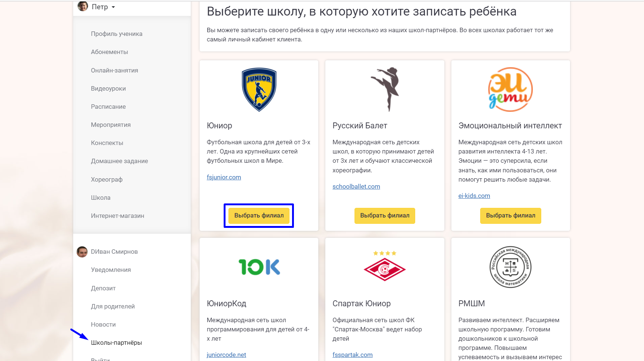
Task: Expand the Петр account dropdown arrow
Action: (x=113, y=7)
